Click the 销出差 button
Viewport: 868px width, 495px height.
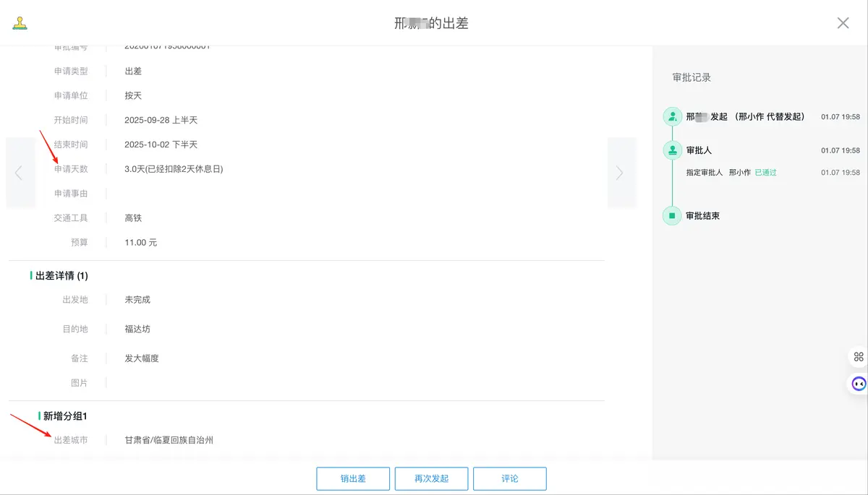pyautogui.click(x=353, y=478)
